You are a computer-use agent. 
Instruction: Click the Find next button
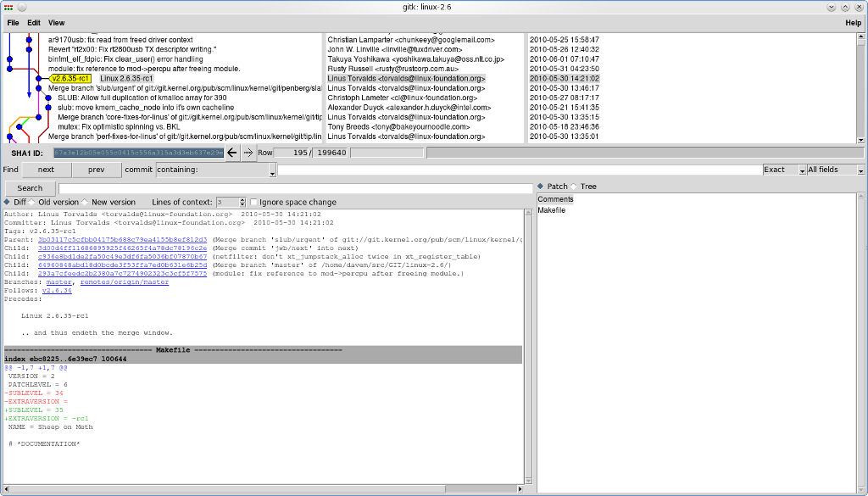46,170
